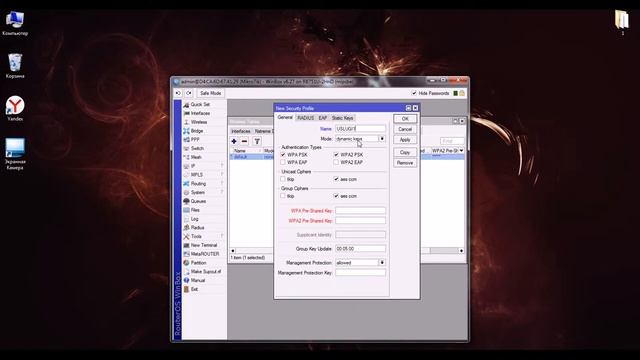Click the WPA2 Pre-Shared Key field
Viewport: 640px width, 360px height.
[x=360, y=220]
